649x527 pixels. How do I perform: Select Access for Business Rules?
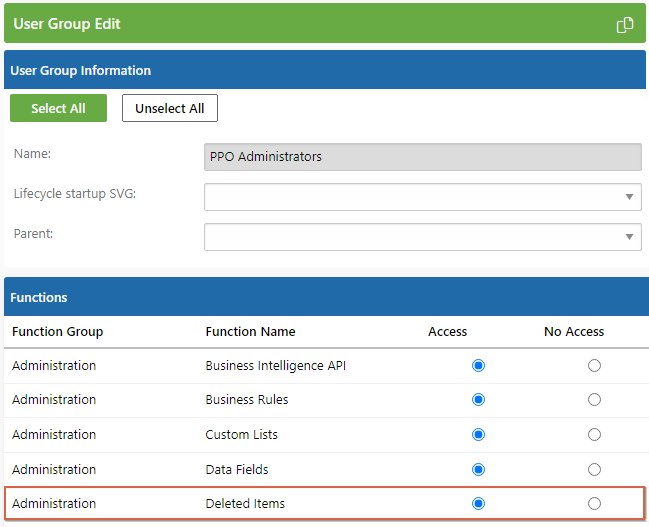pos(478,399)
